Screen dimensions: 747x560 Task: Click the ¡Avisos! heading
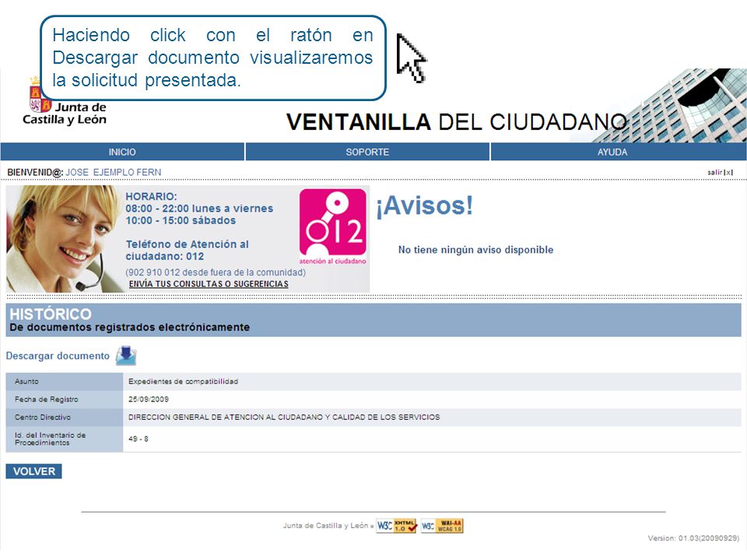(x=425, y=205)
